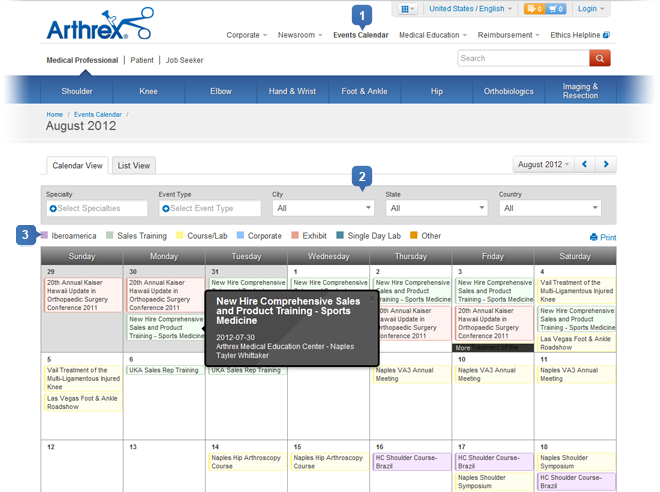Select the Elbow category
Viewport: 660px width, 492px height.
tap(221, 91)
